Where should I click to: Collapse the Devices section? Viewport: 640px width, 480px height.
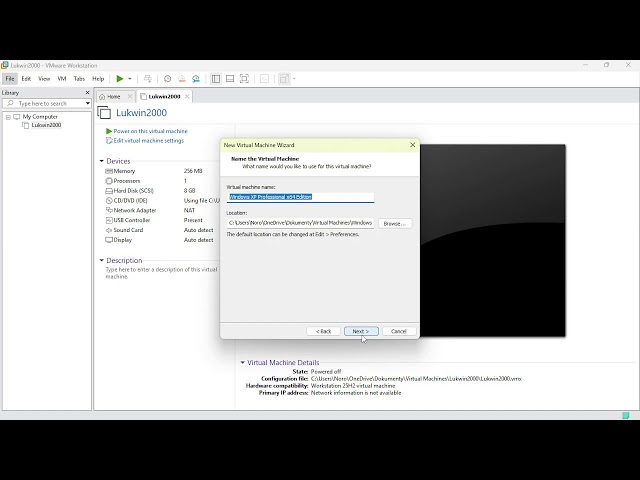pos(102,161)
